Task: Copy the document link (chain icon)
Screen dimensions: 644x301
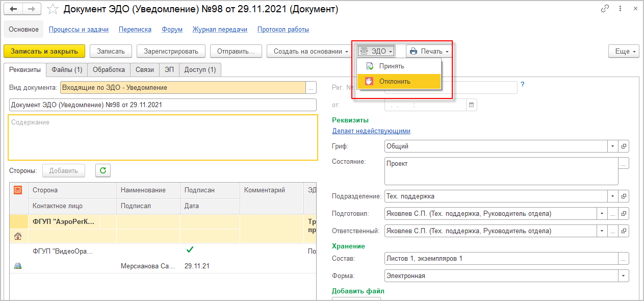Action: (x=605, y=9)
